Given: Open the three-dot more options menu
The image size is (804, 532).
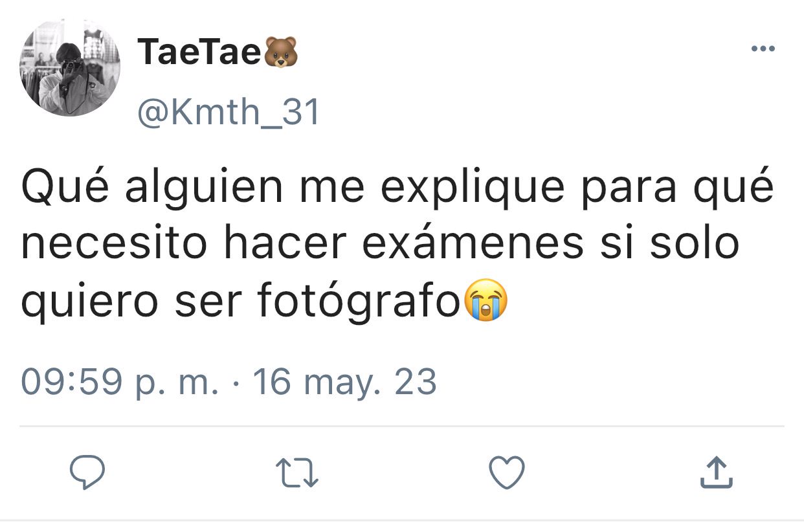Looking at the screenshot, I should pos(763,49).
